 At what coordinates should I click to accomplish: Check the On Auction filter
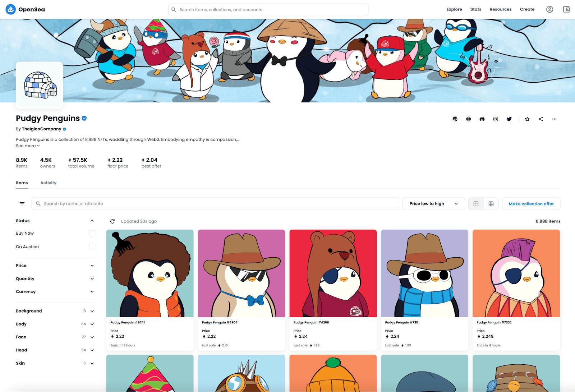(92, 247)
